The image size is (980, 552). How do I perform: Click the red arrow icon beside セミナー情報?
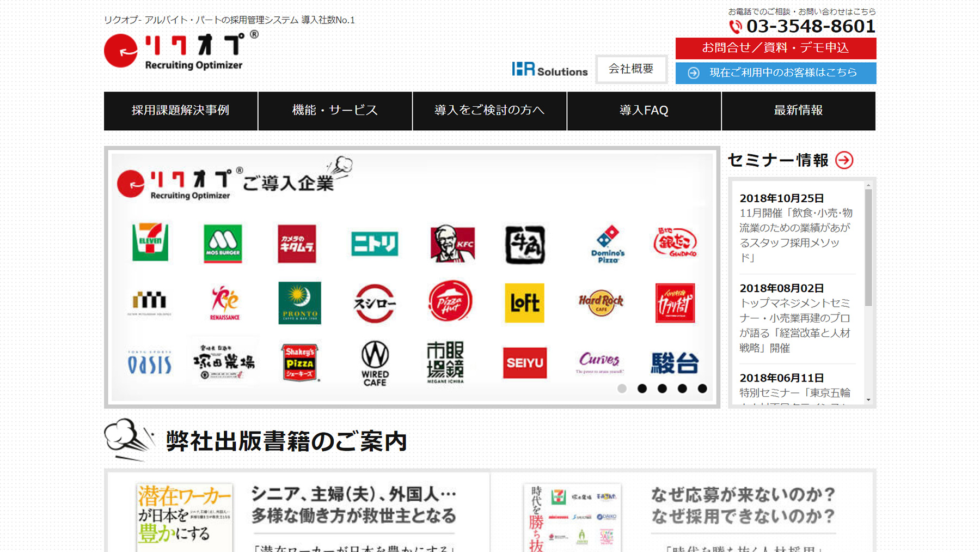pos(844,160)
